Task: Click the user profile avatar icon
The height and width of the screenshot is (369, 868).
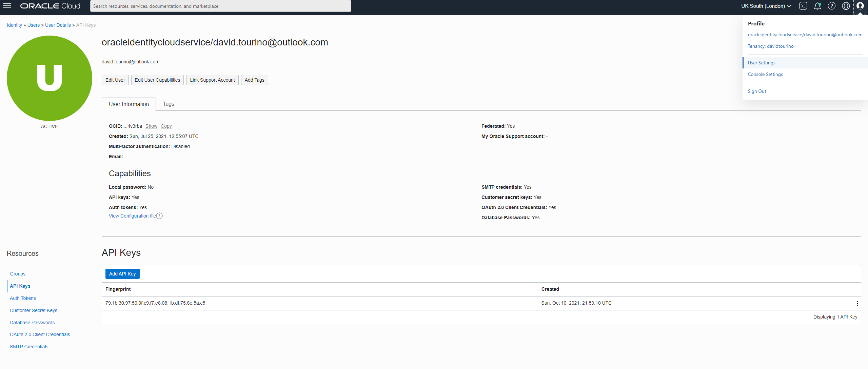Action: pos(860,5)
